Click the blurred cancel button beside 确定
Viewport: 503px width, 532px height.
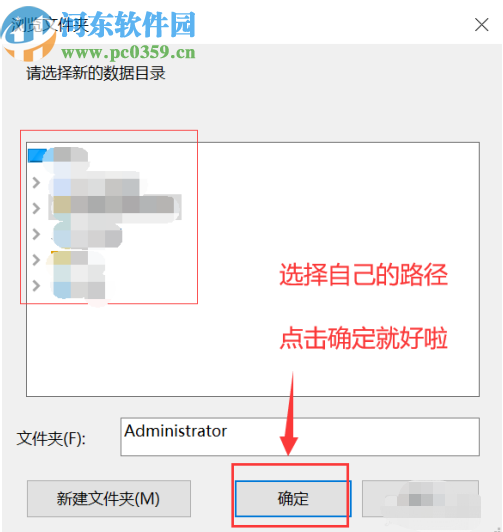[420, 498]
